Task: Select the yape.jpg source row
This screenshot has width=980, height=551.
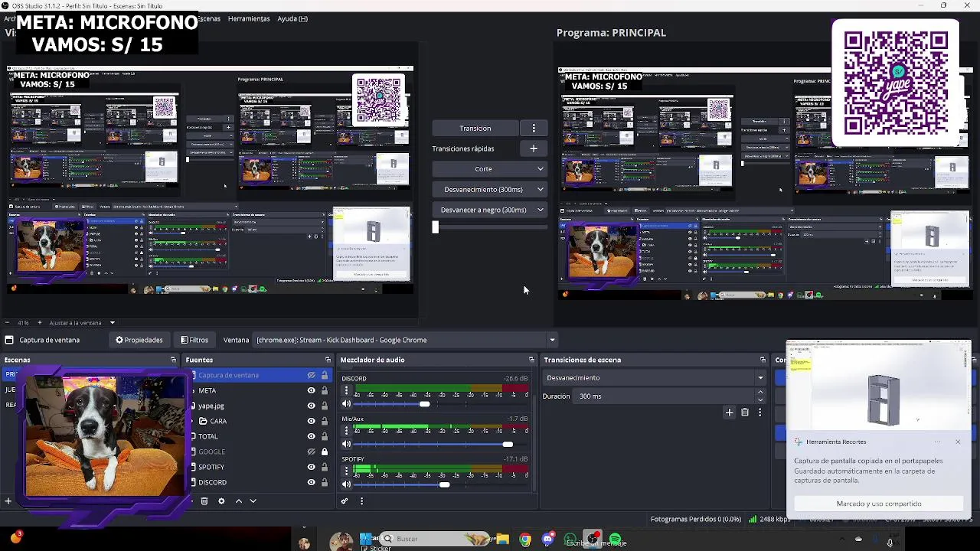Action: [259, 406]
